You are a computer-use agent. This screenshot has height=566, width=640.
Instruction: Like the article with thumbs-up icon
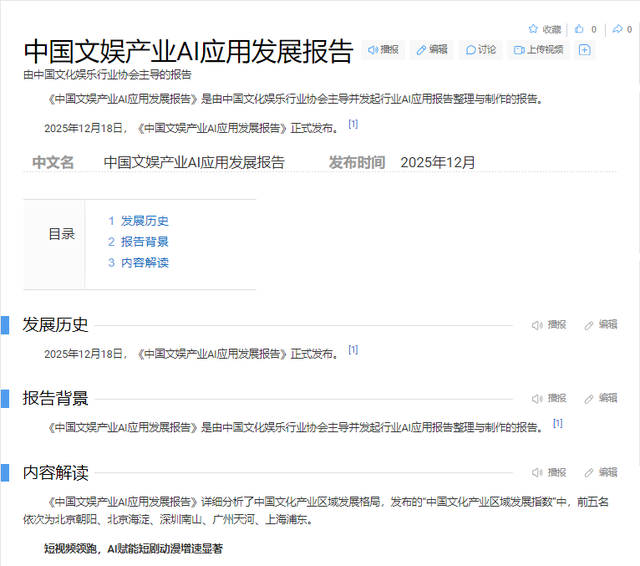coord(579,29)
